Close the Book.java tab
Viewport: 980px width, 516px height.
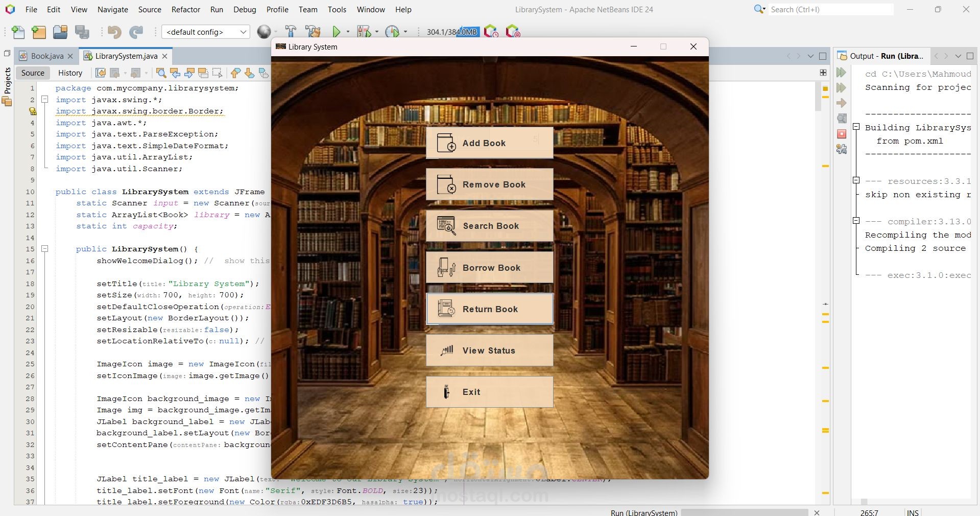70,56
